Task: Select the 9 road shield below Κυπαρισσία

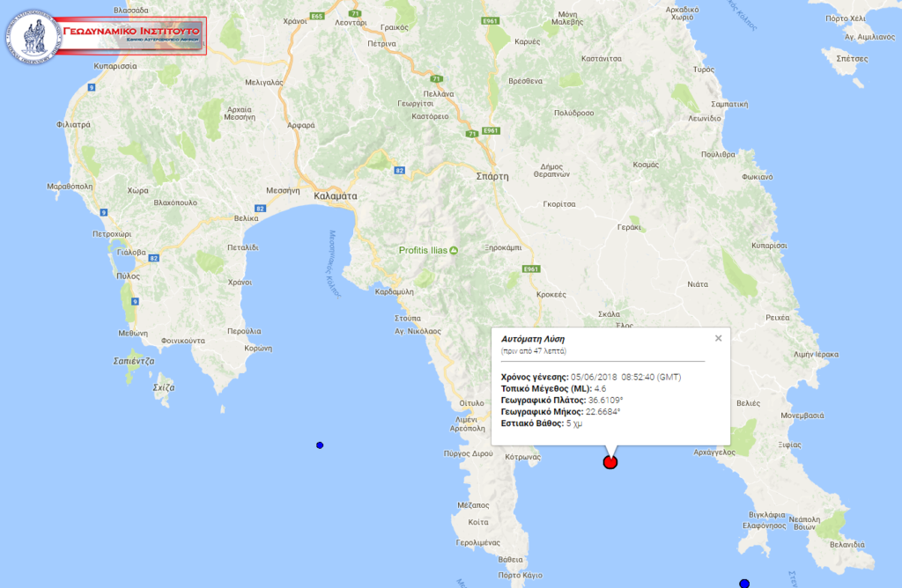Action: 92,87
